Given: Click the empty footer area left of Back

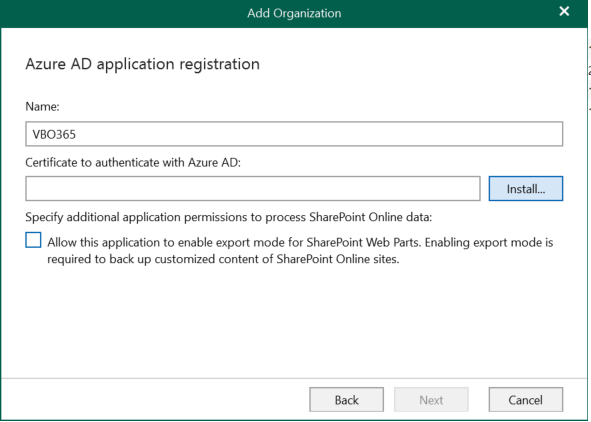Looking at the screenshot, I should [x=155, y=399].
